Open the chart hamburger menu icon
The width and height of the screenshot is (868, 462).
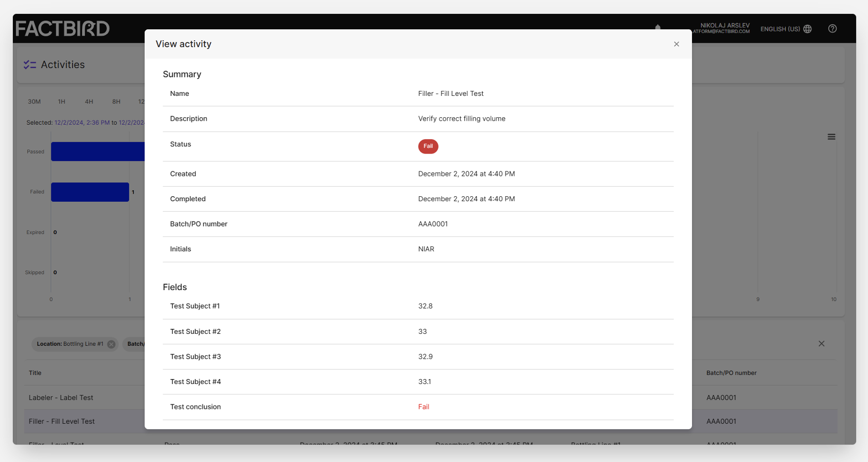point(831,137)
